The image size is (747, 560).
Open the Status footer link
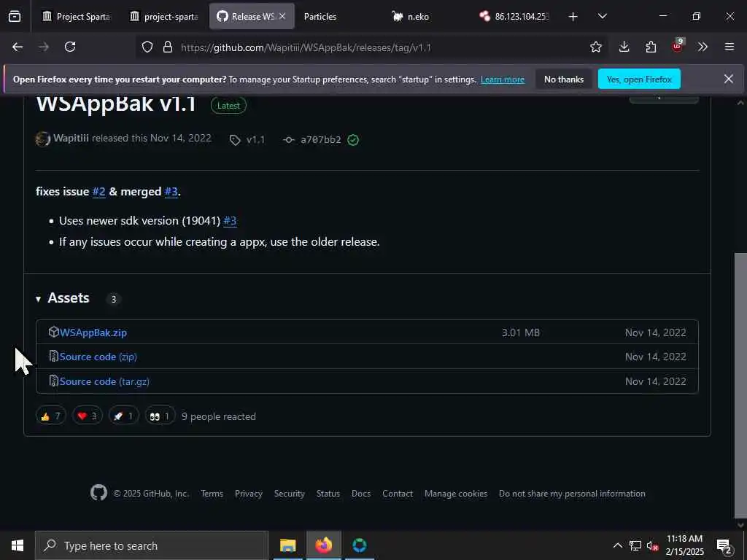coord(328,494)
